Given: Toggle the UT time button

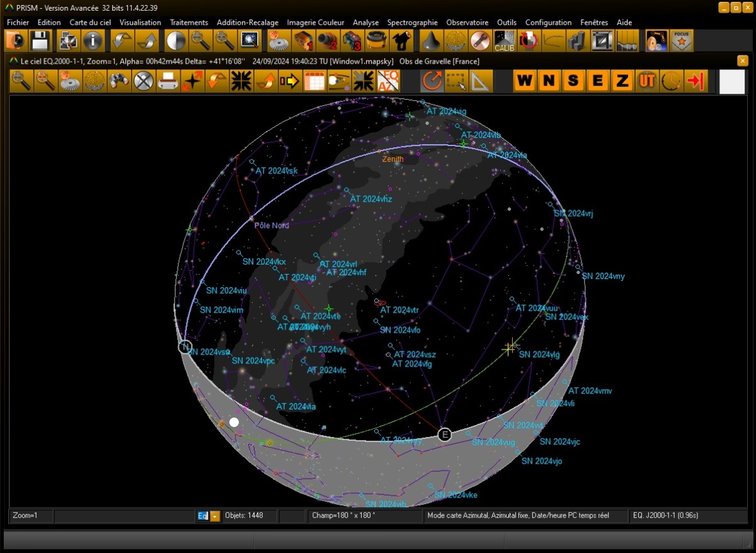Looking at the screenshot, I should point(646,81).
